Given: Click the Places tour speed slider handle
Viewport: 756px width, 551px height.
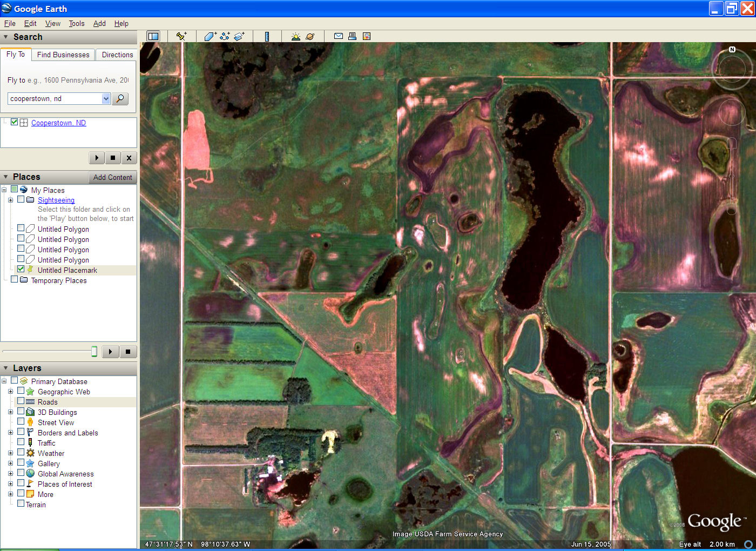Looking at the screenshot, I should click(x=94, y=352).
